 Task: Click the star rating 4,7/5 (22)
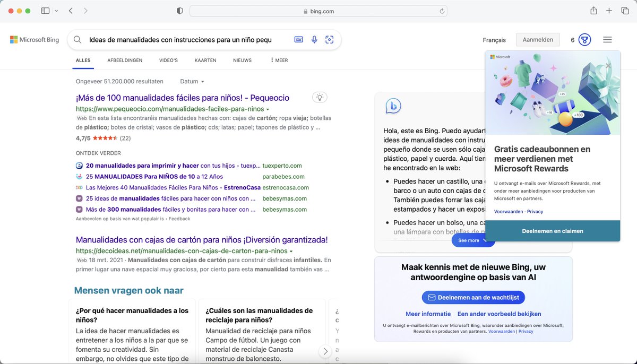point(103,138)
